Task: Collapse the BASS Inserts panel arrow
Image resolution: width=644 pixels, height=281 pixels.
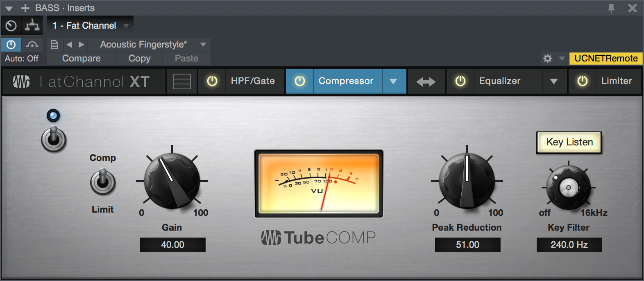Action: [x=9, y=8]
